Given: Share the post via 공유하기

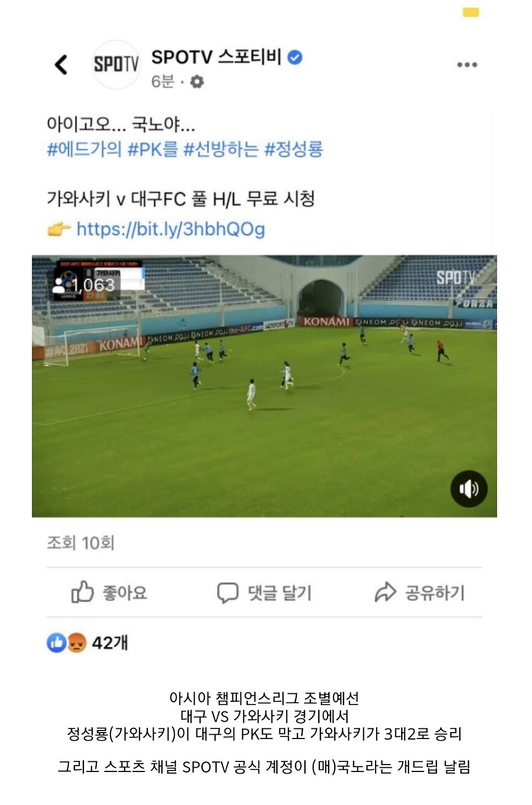Looking at the screenshot, I should pyautogui.click(x=420, y=592).
